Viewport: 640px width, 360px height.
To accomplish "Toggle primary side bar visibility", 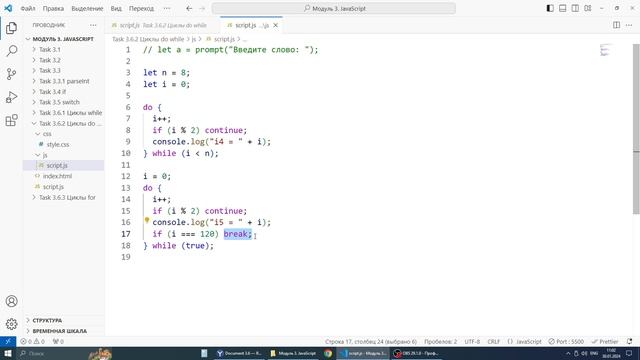I will pyautogui.click(x=550, y=8).
